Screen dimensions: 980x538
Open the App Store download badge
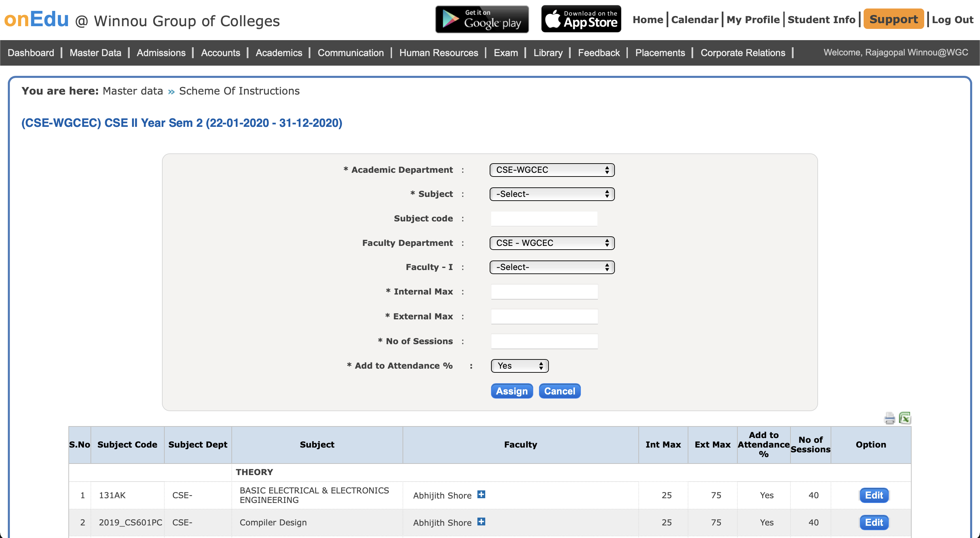pyautogui.click(x=581, y=19)
